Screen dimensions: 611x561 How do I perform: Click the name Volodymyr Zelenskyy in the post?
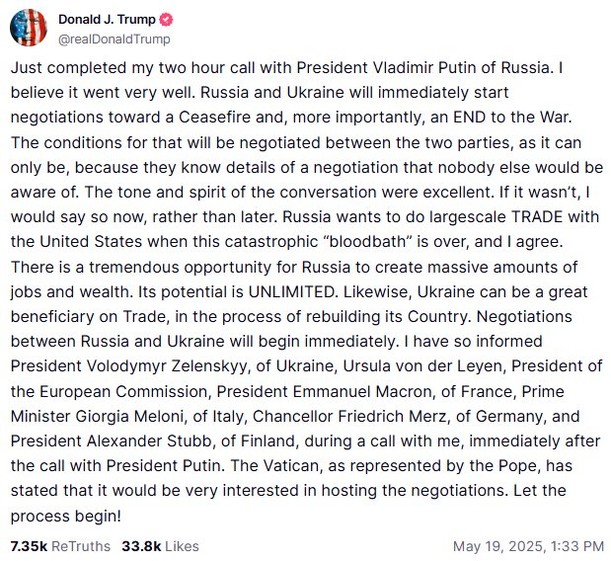click(x=167, y=366)
